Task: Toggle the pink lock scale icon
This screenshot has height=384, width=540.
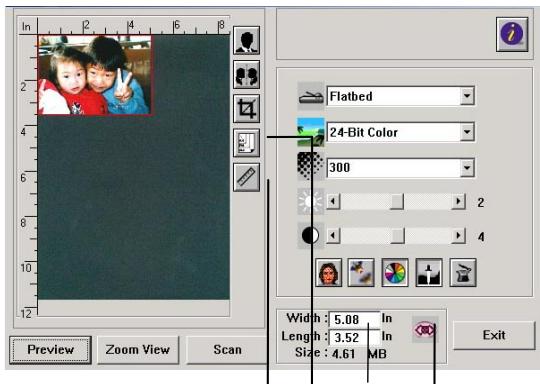Action: pos(425,330)
